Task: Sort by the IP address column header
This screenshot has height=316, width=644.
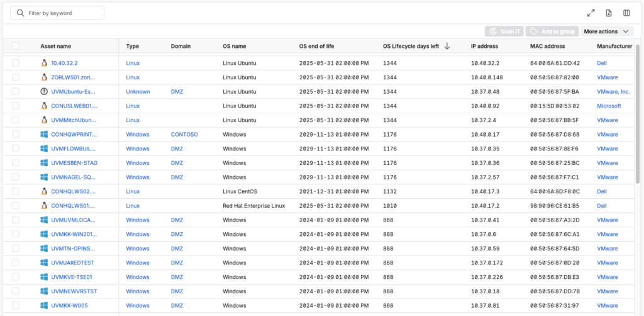Action: [x=484, y=47]
